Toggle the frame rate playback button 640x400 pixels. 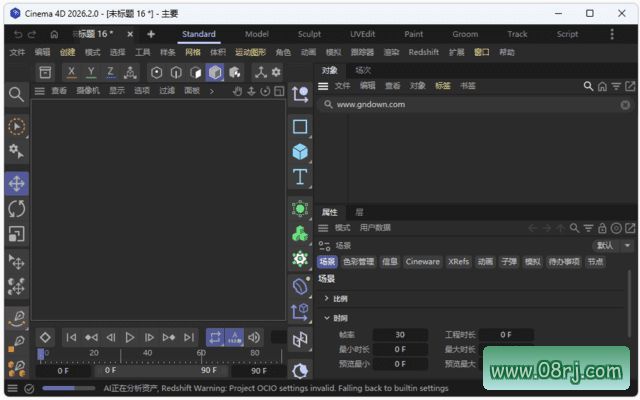point(234,338)
